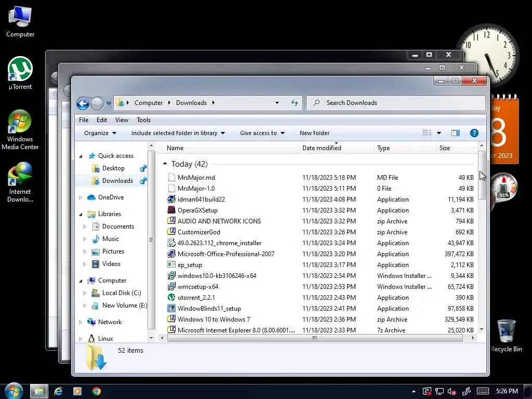Select the WindowBlinds11_setup icon
The width and height of the screenshot is (532, 399).
pyautogui.click(x=171, y=308)
